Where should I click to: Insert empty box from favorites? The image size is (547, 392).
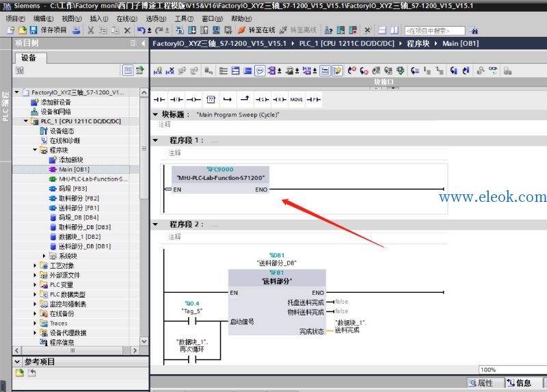[x=211, y=99]
